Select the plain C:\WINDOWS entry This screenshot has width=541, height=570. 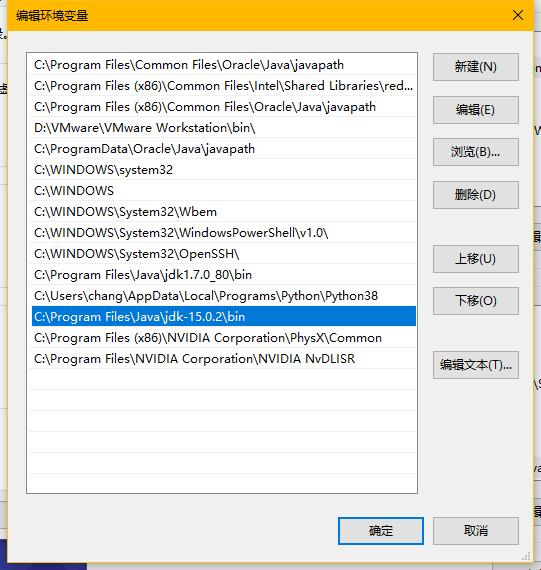click(x=222, y=191)
